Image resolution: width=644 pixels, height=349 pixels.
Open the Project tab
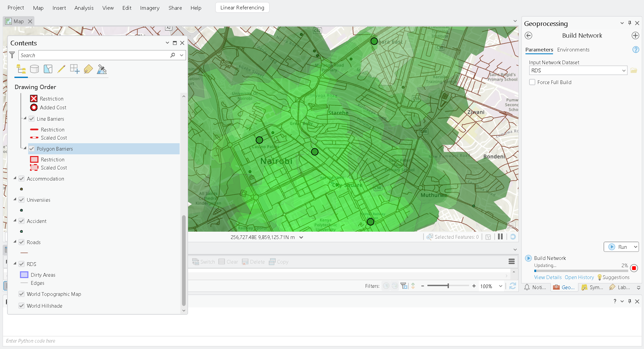(x=16, y=7)
